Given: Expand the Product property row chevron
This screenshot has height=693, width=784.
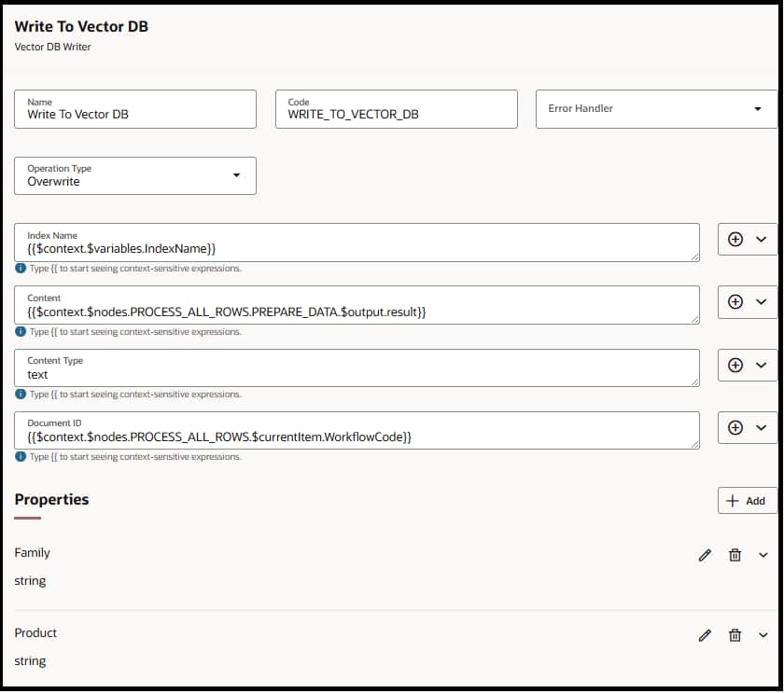Looking at the screenshot, I should tap(763, 635).
